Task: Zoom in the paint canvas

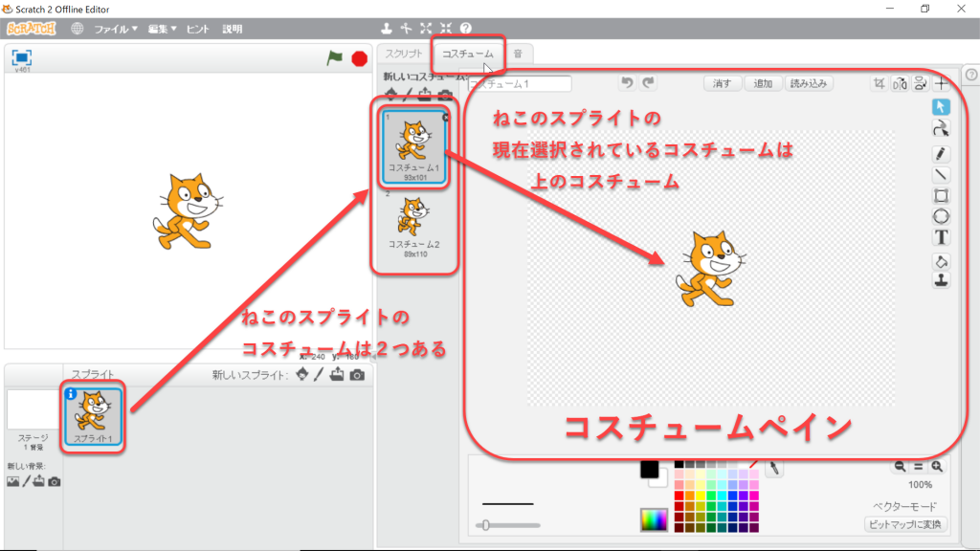Action: tap(937, 466)
